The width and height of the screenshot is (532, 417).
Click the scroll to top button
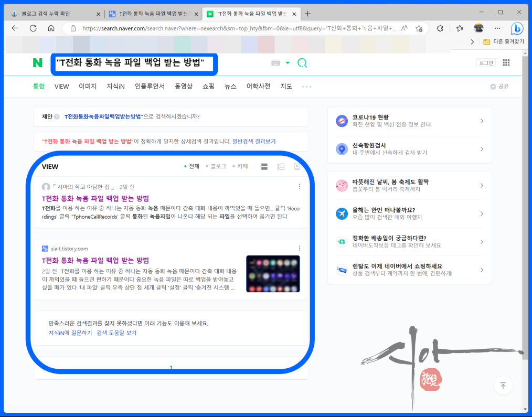point(503,386)
